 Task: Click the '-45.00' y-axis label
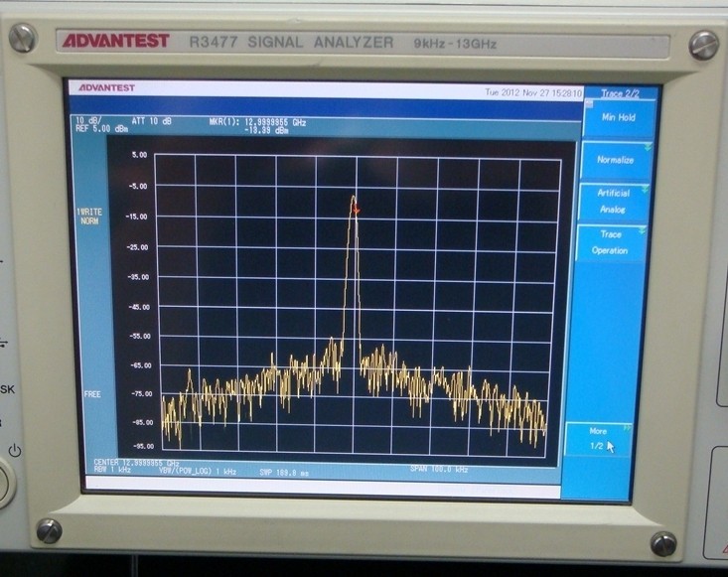click(139, 307)
